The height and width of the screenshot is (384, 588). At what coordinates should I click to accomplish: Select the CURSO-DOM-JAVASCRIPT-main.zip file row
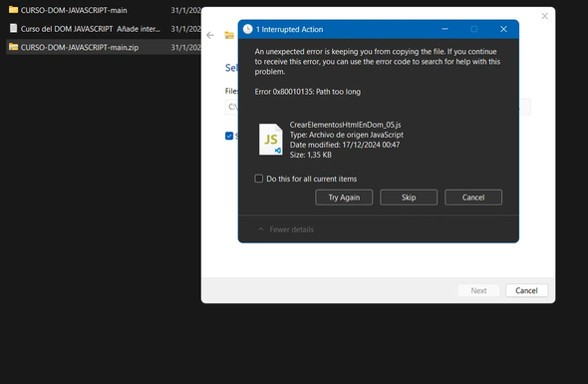tap(104, 47)
